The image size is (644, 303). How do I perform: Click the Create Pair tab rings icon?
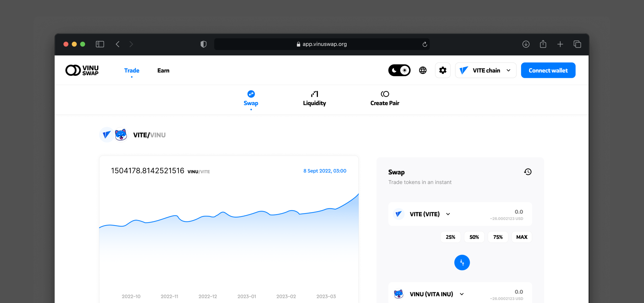[x=385, y=94]
